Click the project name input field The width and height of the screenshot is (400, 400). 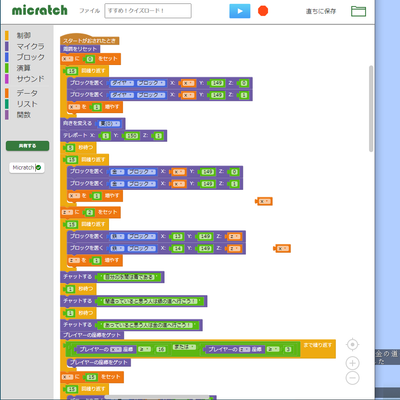coord(148,11)
